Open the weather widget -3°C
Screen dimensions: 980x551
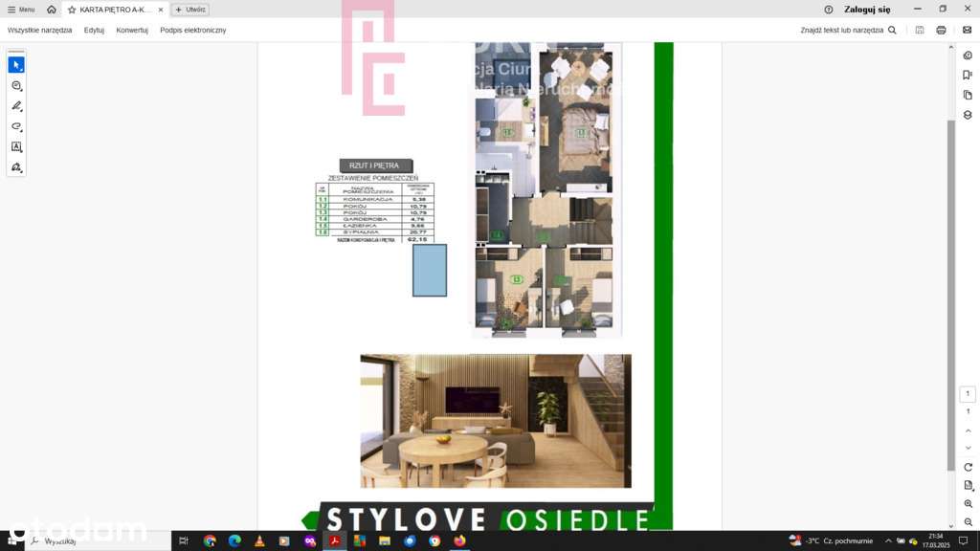coord(831,541)
